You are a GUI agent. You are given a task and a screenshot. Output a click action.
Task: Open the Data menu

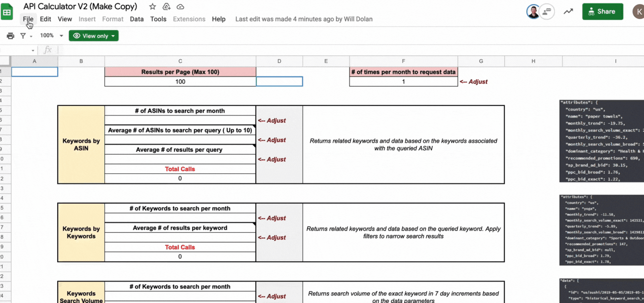136,19
